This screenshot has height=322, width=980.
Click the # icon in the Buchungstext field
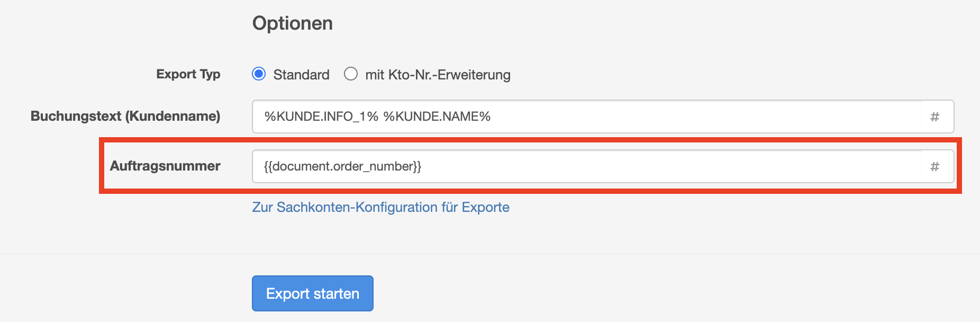coord(935,117)
